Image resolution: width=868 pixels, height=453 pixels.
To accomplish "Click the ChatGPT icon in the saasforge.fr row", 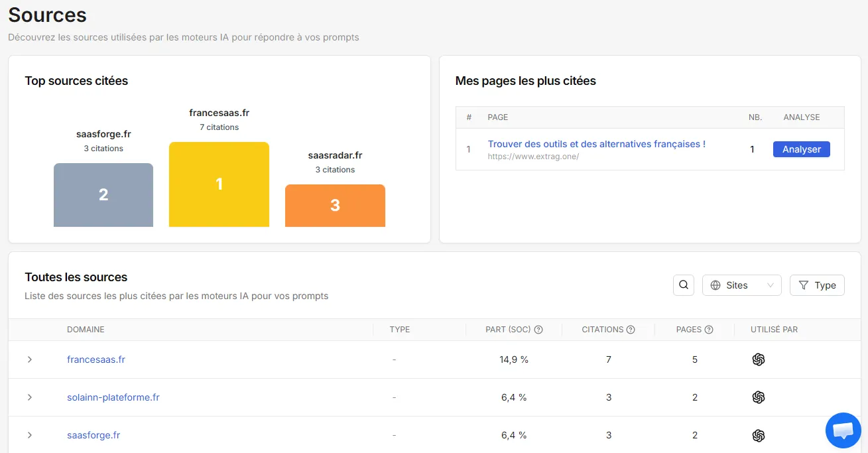I will click(x=759, y=435).
